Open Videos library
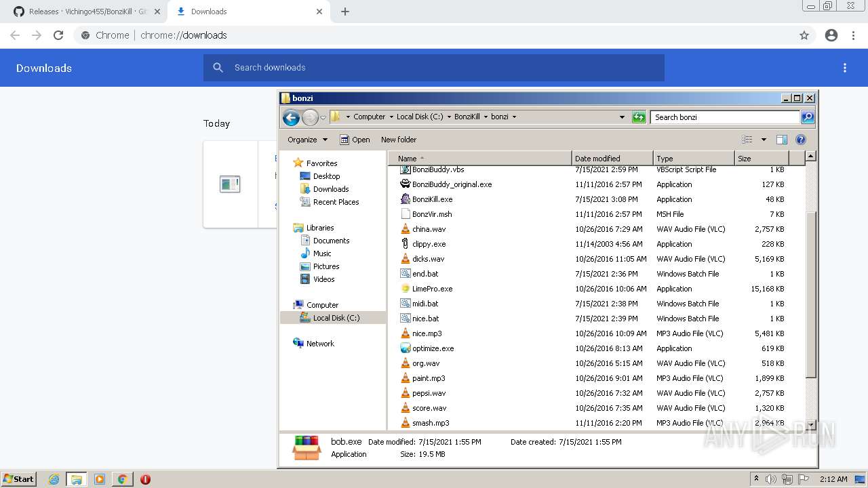 (x=323, y=279)
